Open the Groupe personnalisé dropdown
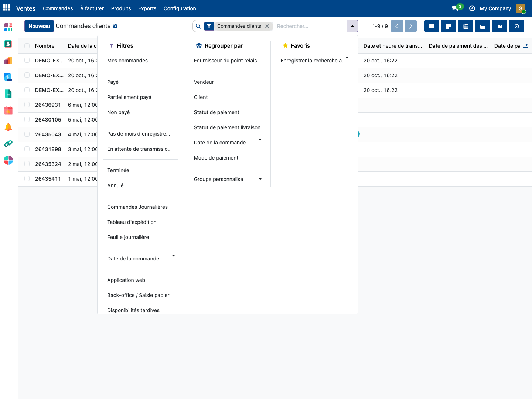Image resolution: width=532 pixels, height=399 pixels. pos(227,179)
